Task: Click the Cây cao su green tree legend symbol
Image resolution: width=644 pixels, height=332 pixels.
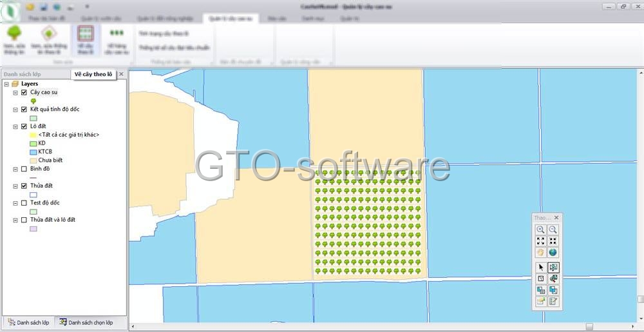Action: (33, 101)
